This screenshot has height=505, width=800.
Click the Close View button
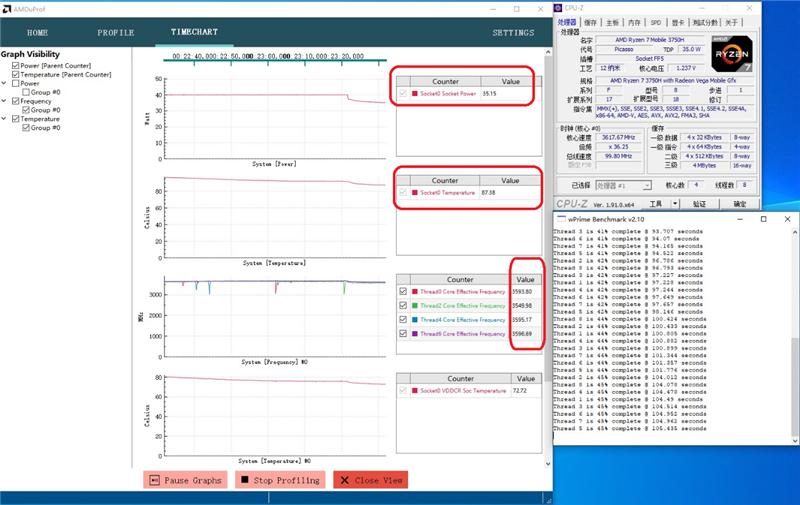click(x=370, y=480)
